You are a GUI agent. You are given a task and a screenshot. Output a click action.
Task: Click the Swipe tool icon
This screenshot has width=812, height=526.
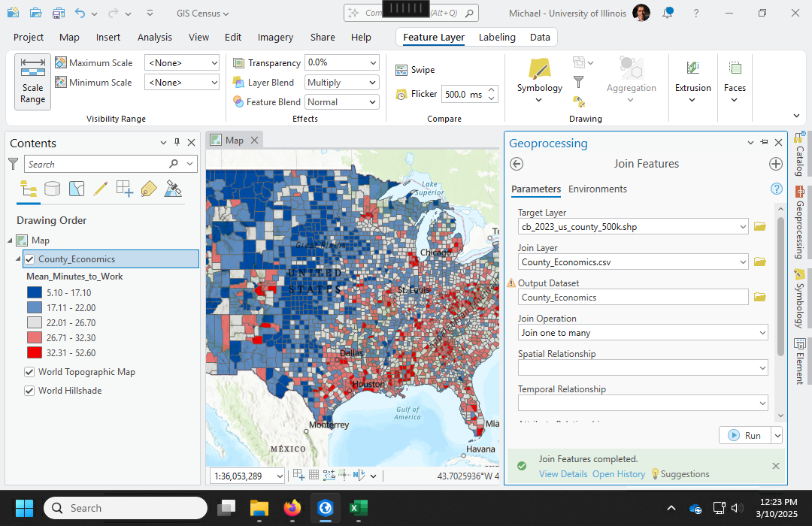tap(401, 70)
